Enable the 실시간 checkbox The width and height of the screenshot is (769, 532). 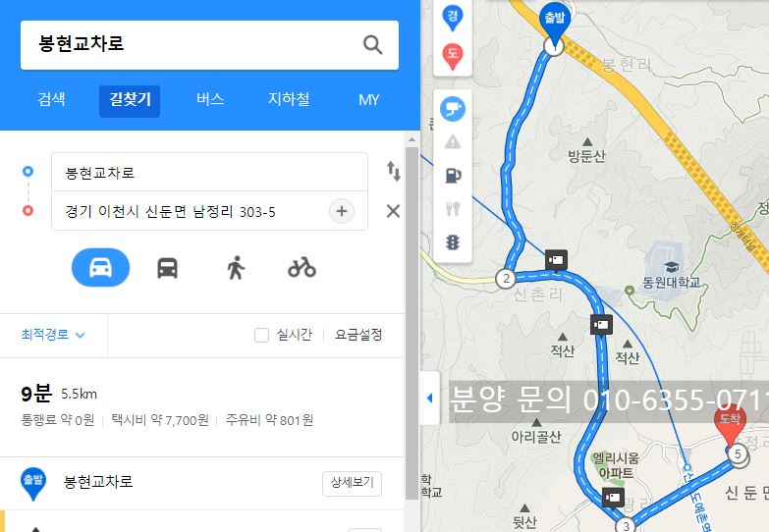point(262,336)
